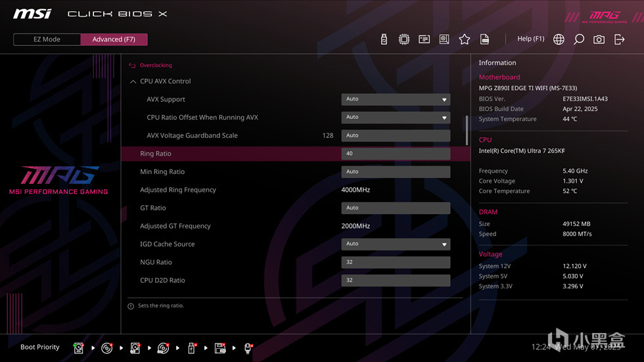644x362 pixels.
Task: Select the USB floppy boot device
Action: click(x=220, y=348)
